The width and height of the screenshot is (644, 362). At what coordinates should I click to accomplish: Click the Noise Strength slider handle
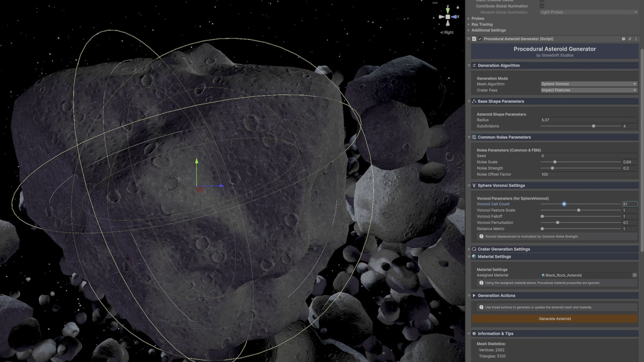click(x=552, y=168)
